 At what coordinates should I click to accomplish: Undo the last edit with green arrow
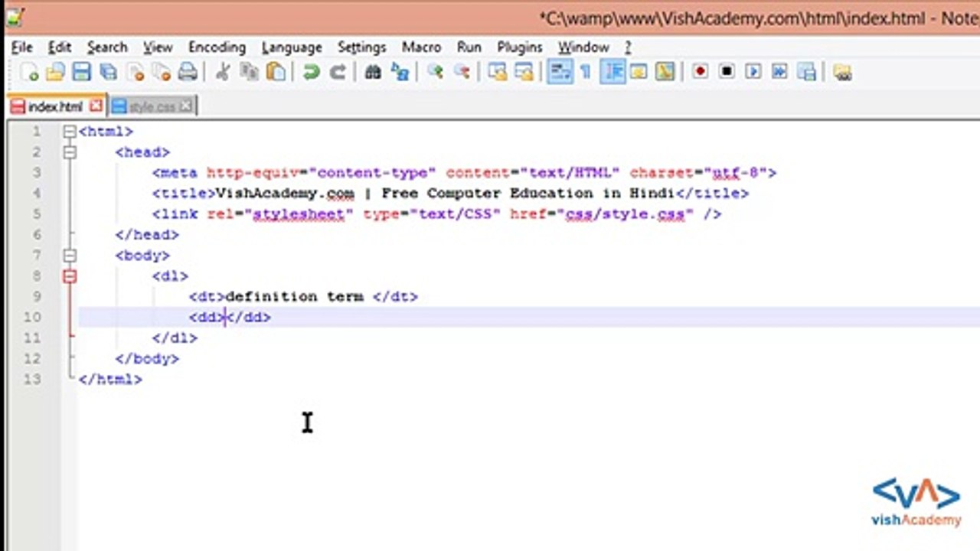[311, 73]
